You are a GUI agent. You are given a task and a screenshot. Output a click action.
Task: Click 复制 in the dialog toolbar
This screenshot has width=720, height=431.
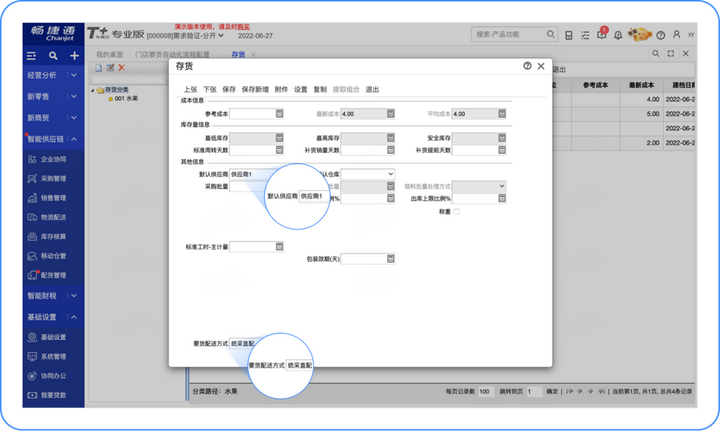(320, 90)
